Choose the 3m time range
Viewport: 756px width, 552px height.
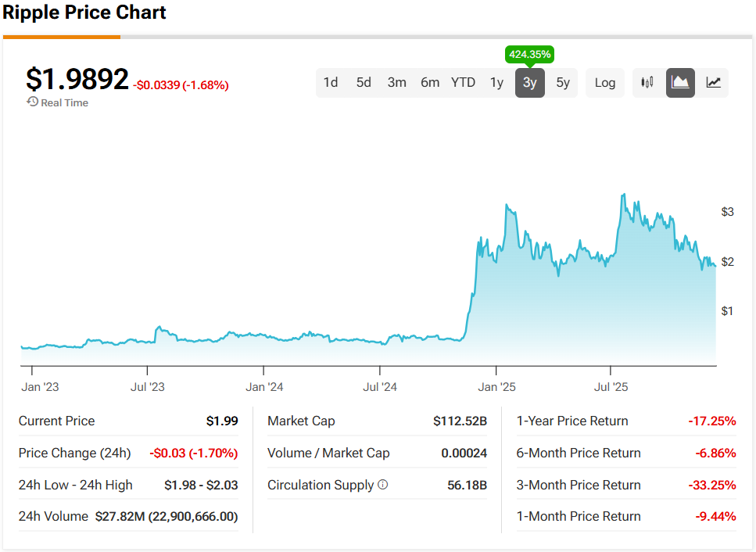(x=396, y=83)
